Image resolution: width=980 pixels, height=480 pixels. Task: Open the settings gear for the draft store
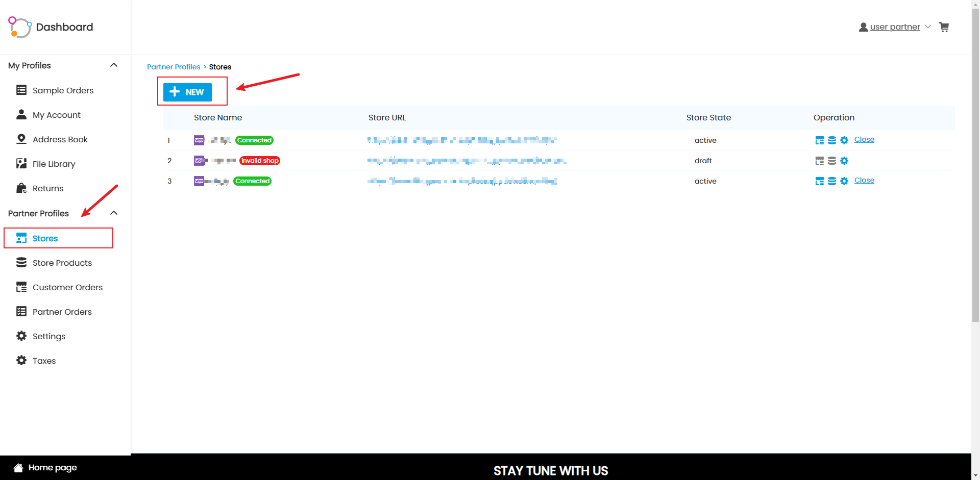845,161
